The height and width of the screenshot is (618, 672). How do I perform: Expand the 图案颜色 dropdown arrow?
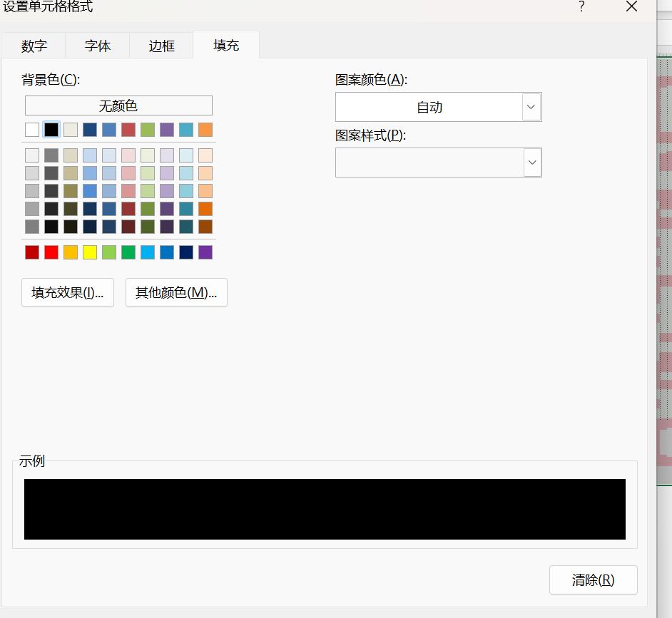click(x=531, y=107)
